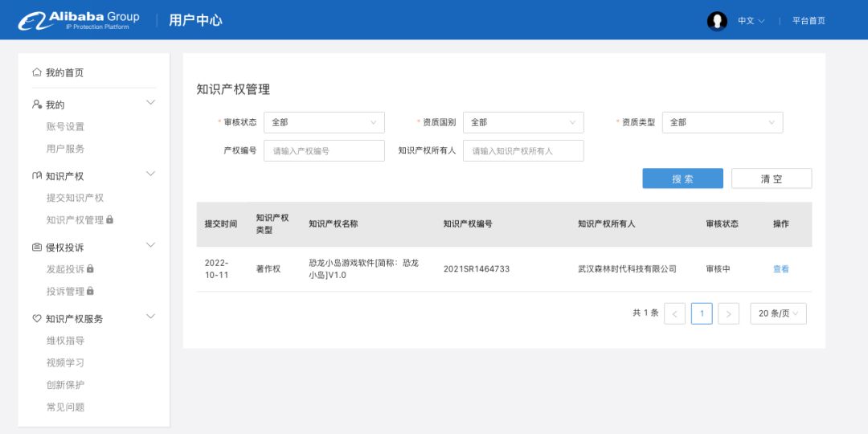This screenshot has height=434, width=868.
Task: Open 创新保护 in the sidebar
Action: click(x=65, y=385)
